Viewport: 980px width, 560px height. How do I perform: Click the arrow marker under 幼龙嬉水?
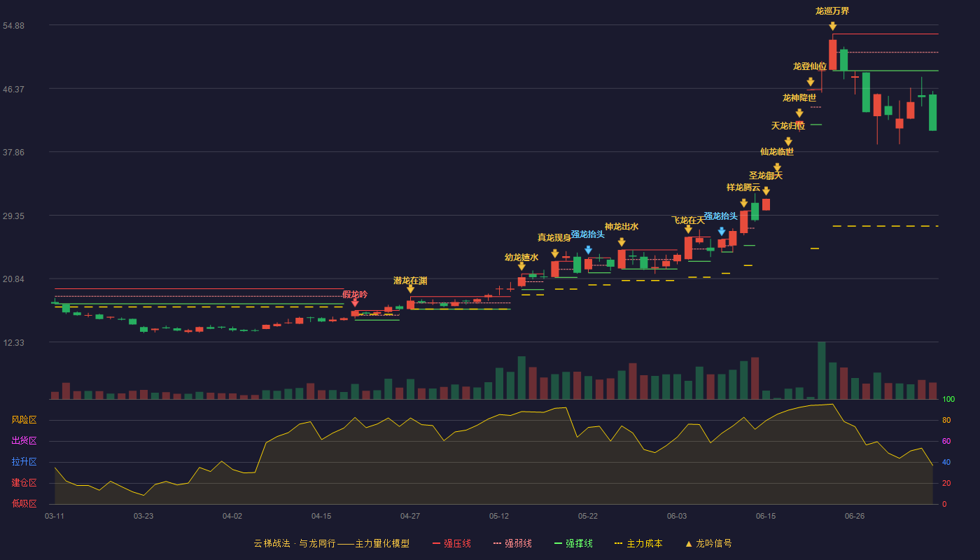point(521,266)
